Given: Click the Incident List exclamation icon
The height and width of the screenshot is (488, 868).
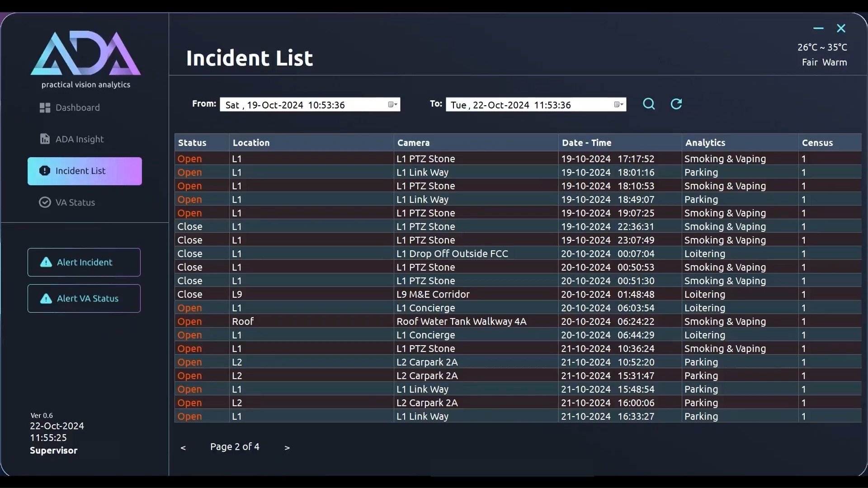Looking at the screenshot, I should (45, 170).
